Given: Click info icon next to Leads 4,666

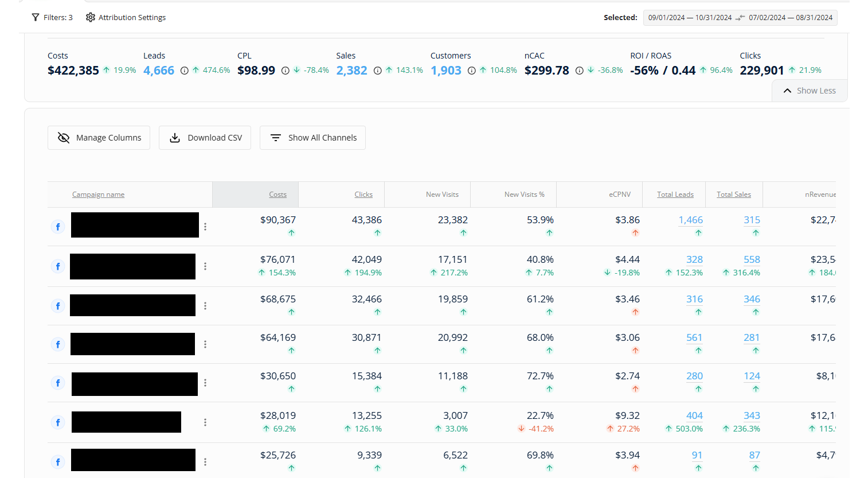Looking at the screenshot, I should (x=184, y=71).
